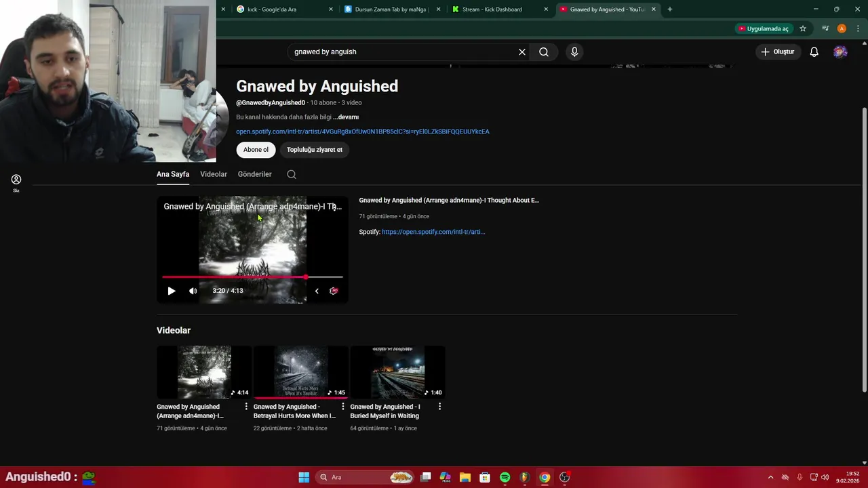Clear the YouTube search box text
Screen dimensions: 868x488
[522, 52]
